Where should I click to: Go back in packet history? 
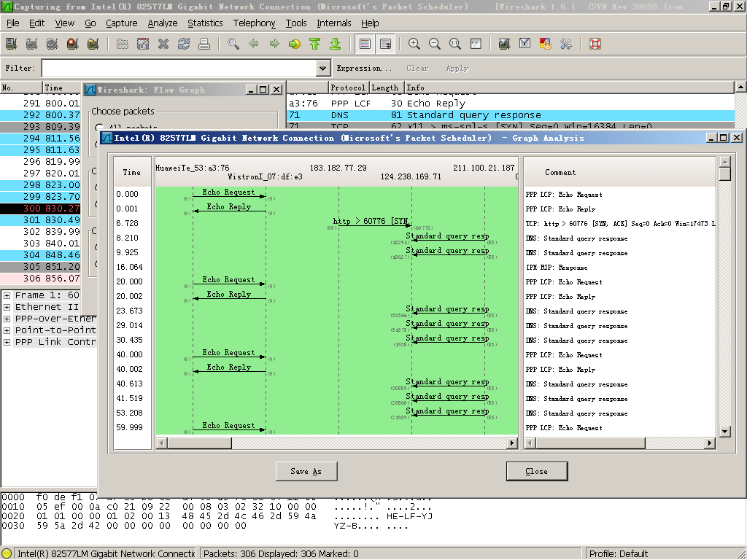point(254,44)
